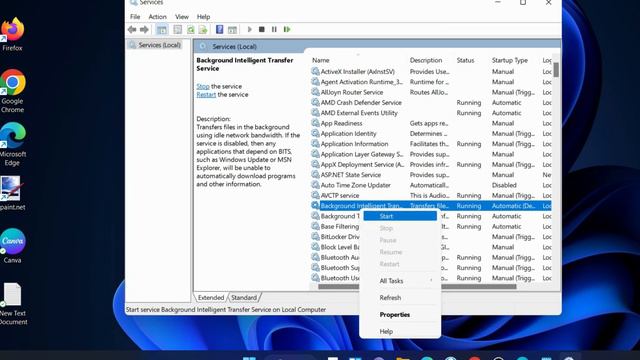This screenshot has width=640, height=360.
Task: Click 'Routes AllJo...' description cell
Action: pyautogui.click(x=429, y=92)
